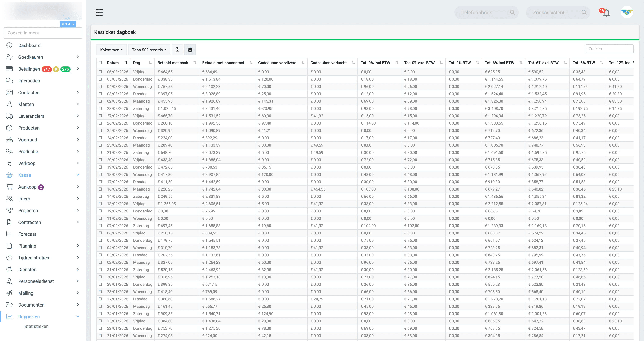Click the Productie gears icon

click(x=9, y=151)
